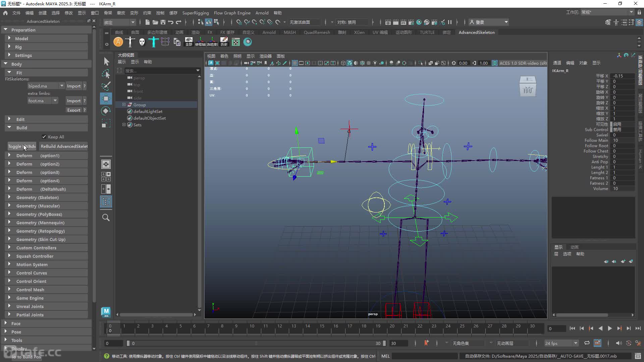
Task: Expand the Group node in outliner
Action: pos(124,105)
